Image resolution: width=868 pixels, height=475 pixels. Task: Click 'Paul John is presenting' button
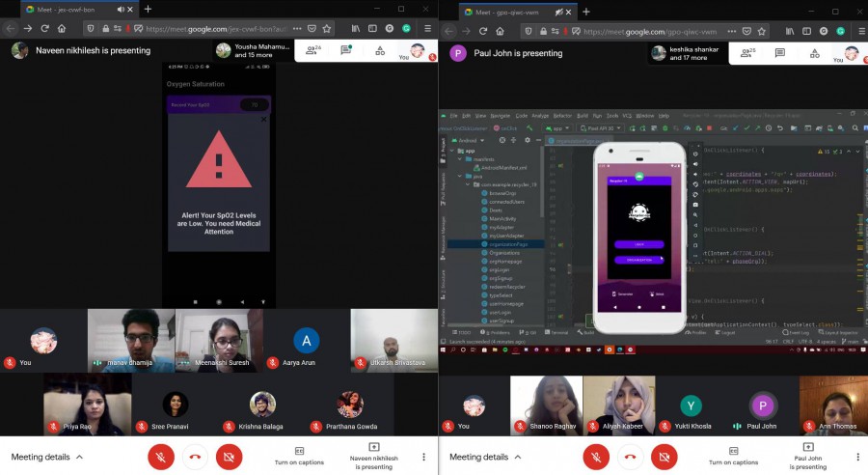tap(806, 456)
